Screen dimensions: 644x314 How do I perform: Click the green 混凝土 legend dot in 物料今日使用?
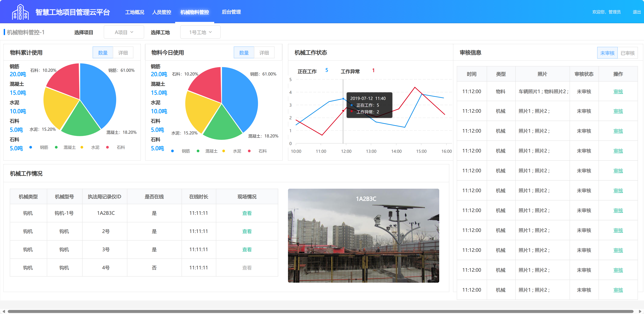point(198,151)
